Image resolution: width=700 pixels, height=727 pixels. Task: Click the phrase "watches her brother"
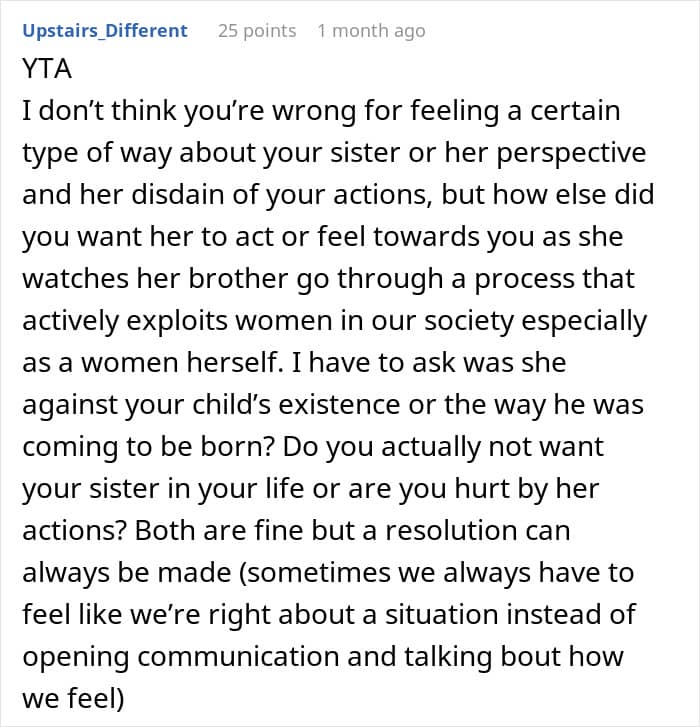pos(155,278)
